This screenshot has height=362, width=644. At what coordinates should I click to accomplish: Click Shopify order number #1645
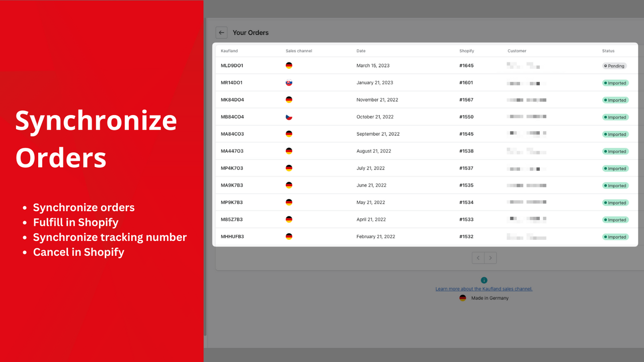click(467, 65)
